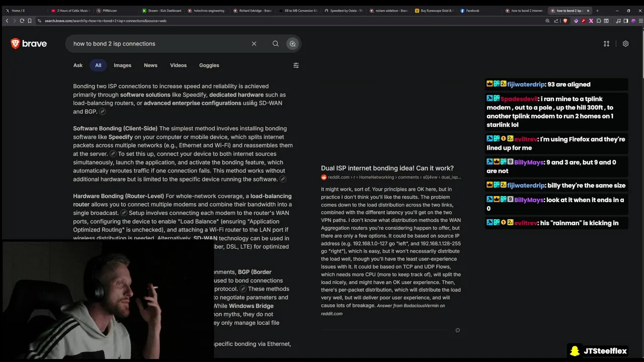Screen dimensions: 644x362
Task: Click the purple diamond extension icon
Action: click(576, 21)
